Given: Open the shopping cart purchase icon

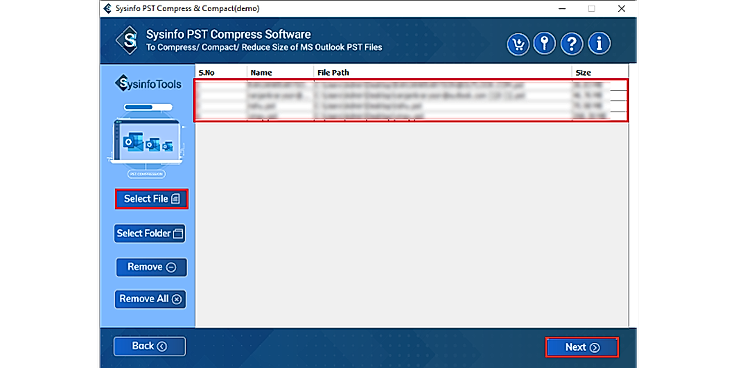Looking at the screenshot, I should point(518,45).
